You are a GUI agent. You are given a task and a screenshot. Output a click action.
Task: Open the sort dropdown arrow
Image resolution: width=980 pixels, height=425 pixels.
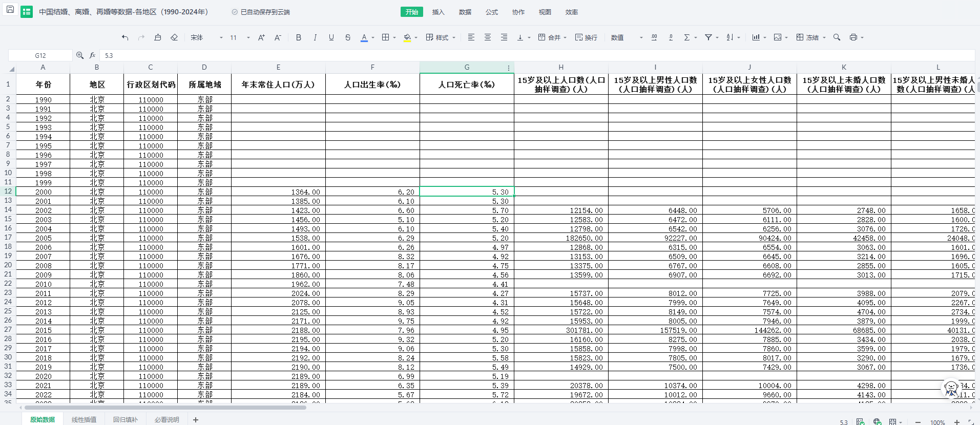(739, 37)
